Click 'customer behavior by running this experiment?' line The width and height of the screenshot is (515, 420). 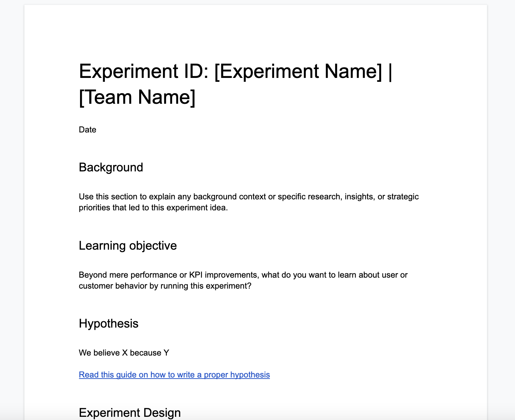165,286
